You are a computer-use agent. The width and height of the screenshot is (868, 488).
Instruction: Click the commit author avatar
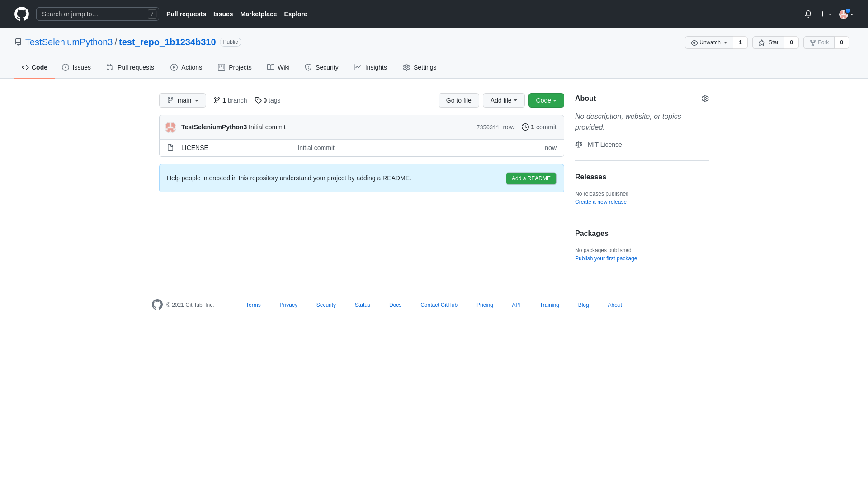pyautogui.click(x=170, y=127)
